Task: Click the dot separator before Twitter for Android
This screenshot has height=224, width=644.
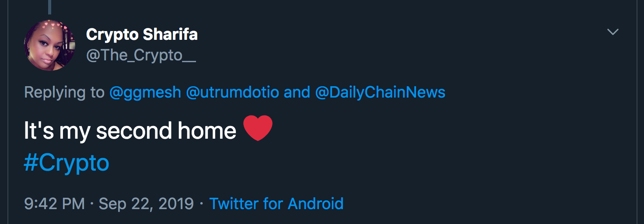Action: [x=201, y=204]
